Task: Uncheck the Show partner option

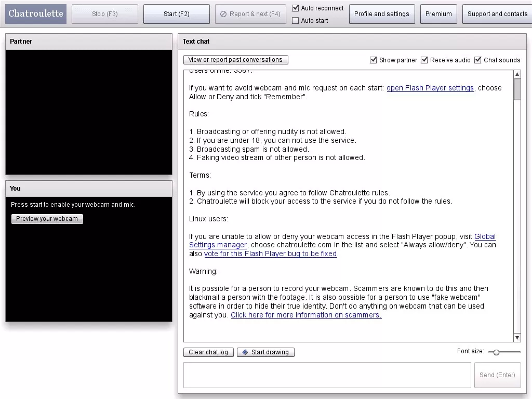Action: click(x=373, y=60)
